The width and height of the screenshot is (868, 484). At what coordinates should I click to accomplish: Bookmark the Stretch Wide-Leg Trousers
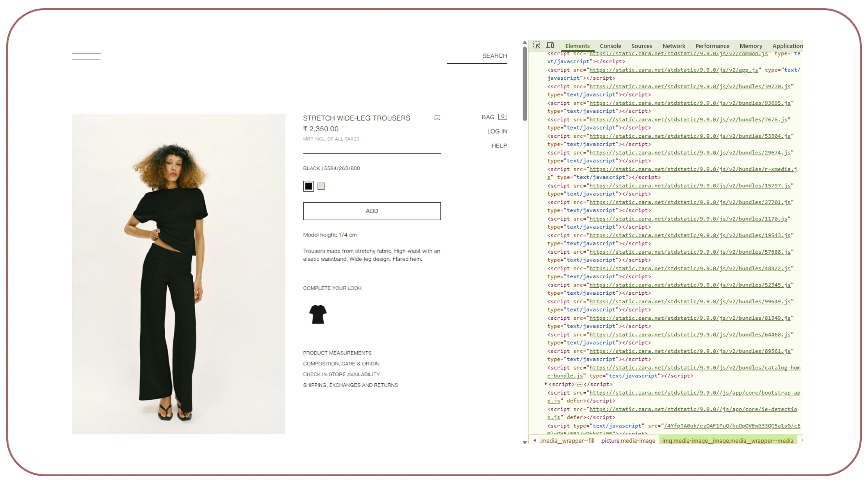437,118
